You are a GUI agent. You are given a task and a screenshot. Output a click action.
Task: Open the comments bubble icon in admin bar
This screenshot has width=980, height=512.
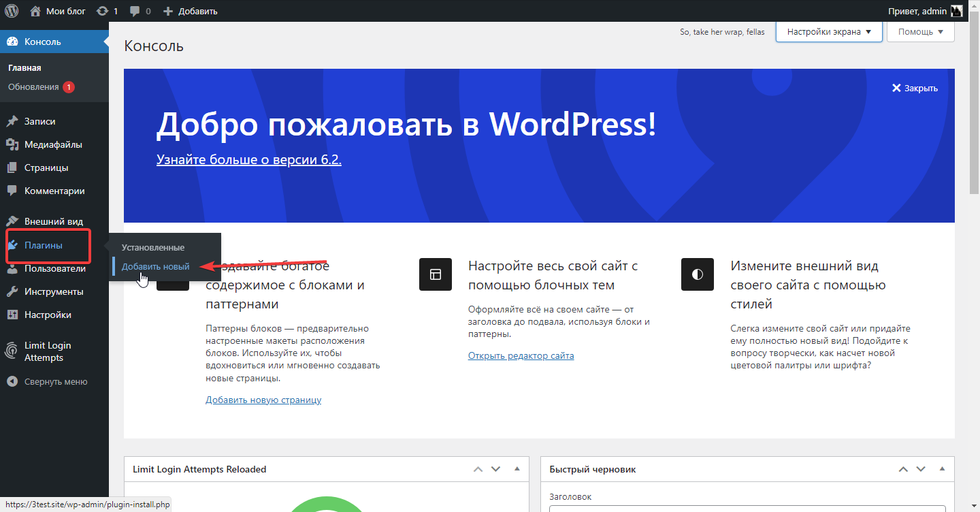(135, 11)
